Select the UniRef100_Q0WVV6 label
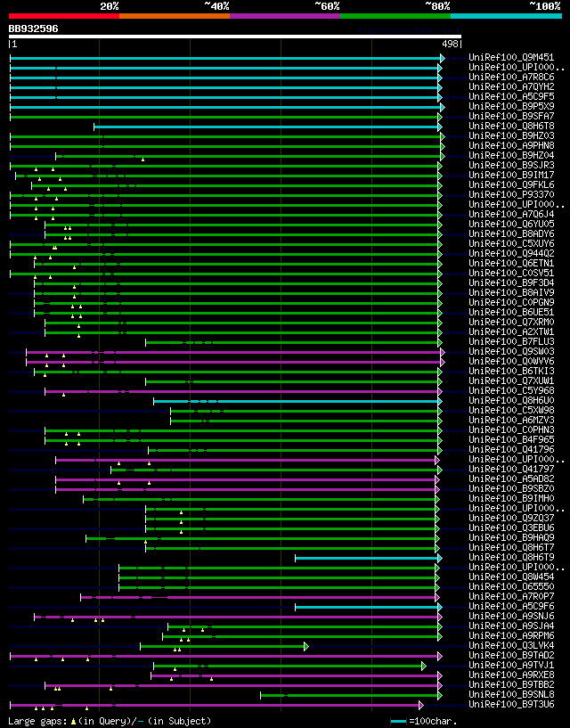This screenshot has width=570, height=728. coord(511,361)
